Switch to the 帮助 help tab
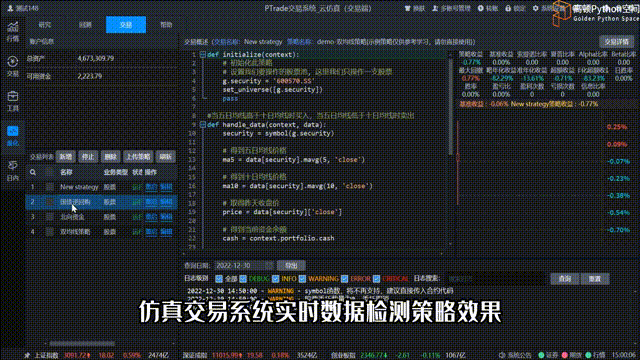This screenshot has width=640, height=360. pyautogui.click(x=166, y=24)
